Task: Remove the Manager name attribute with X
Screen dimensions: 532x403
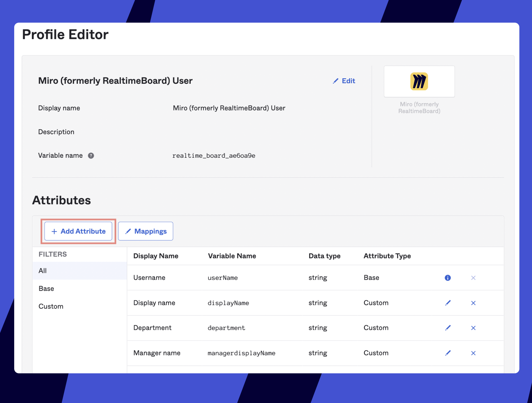Action: 473,353
